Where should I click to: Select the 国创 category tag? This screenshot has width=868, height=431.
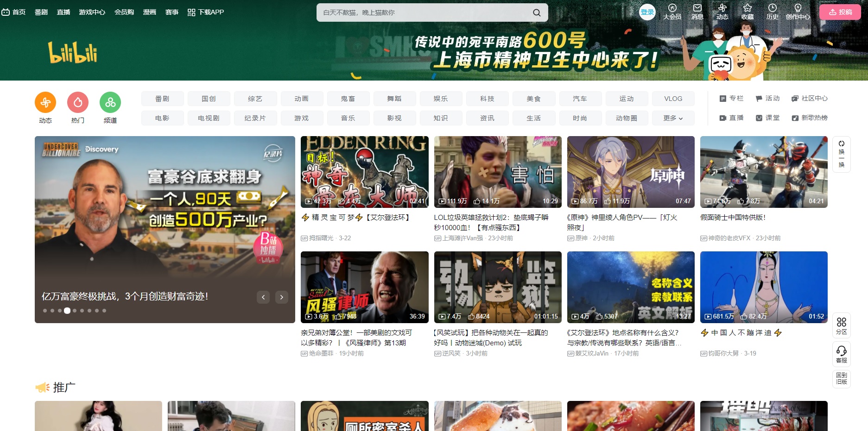tap(209, 99)
